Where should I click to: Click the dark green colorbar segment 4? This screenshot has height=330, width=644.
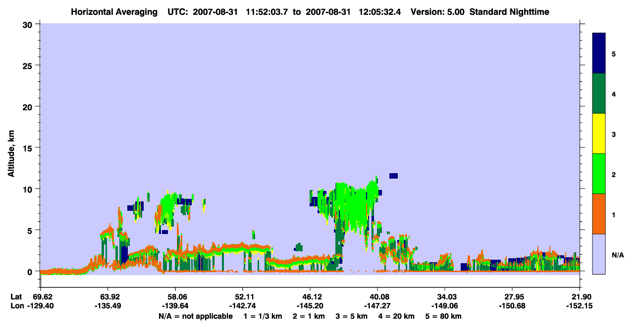tap(599, 94)
